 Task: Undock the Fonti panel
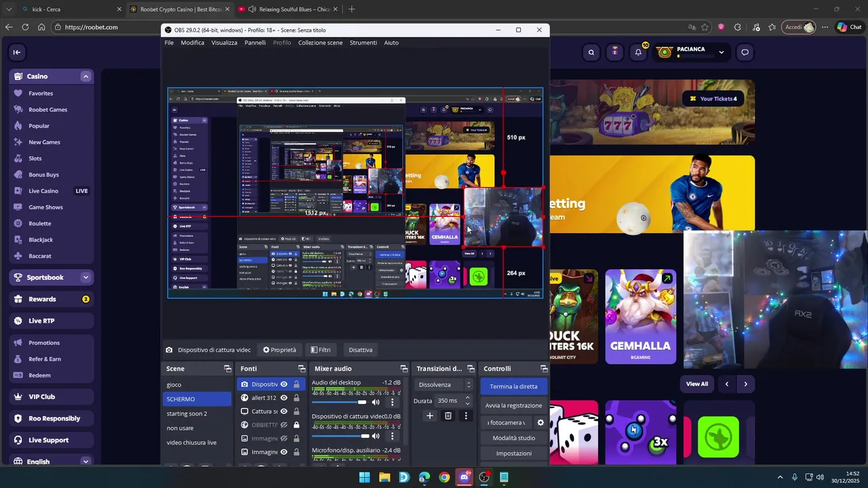302,369
